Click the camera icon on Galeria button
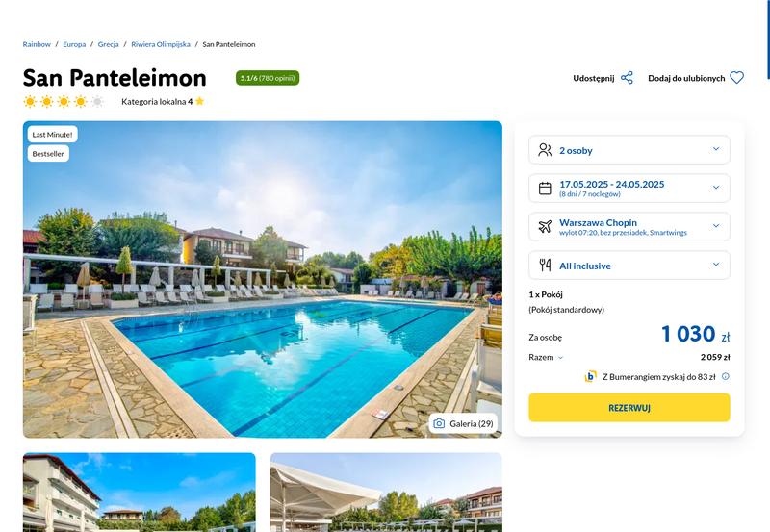This screenshot has height=532, width=770. (439, 423)
